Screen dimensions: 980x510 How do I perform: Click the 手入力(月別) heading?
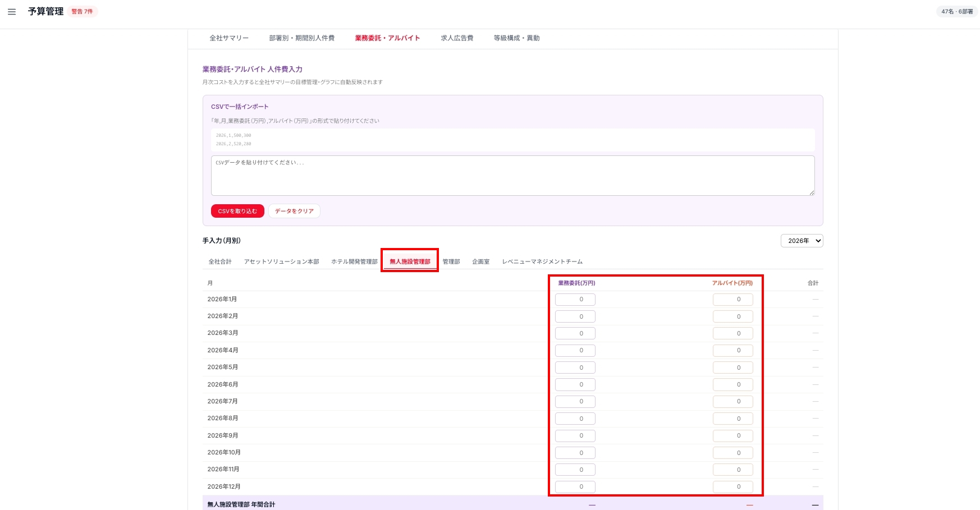[222, 241]
